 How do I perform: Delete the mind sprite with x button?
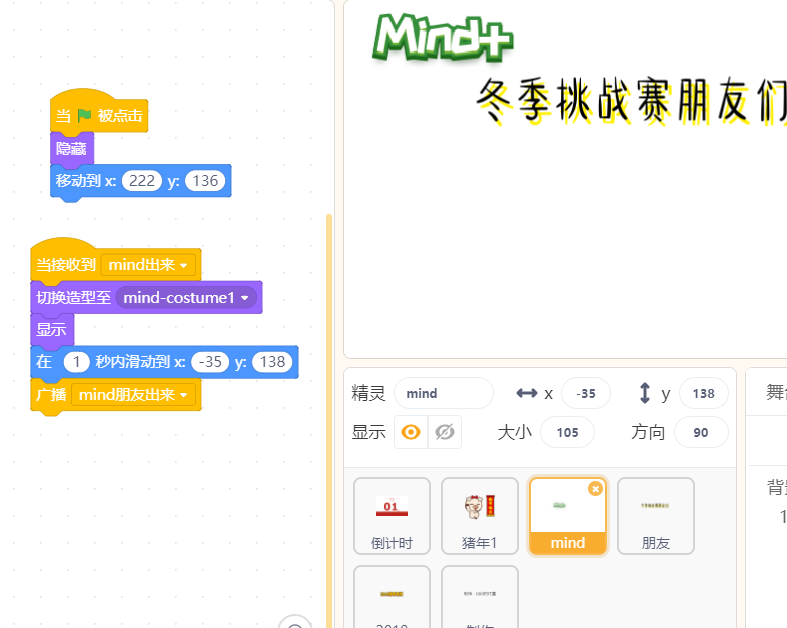tap(595, 488)
